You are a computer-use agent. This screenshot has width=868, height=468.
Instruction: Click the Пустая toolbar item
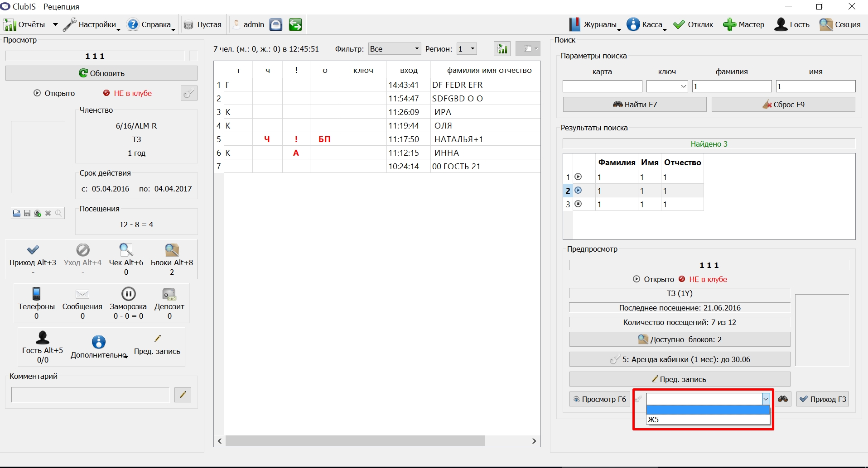pyautogui.click(x=203, y=24)
